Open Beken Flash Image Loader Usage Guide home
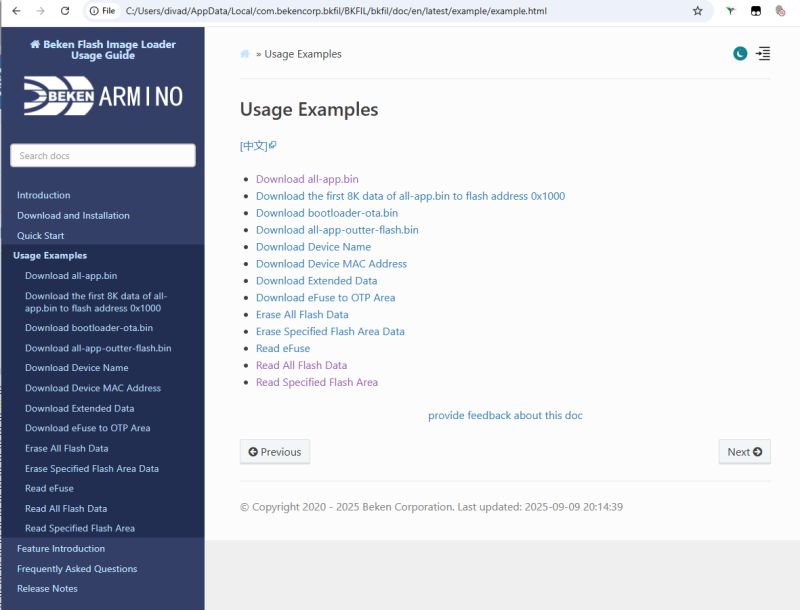Image resolution: width=800 pixels, height=610 pixels. [x=103, y=49]
